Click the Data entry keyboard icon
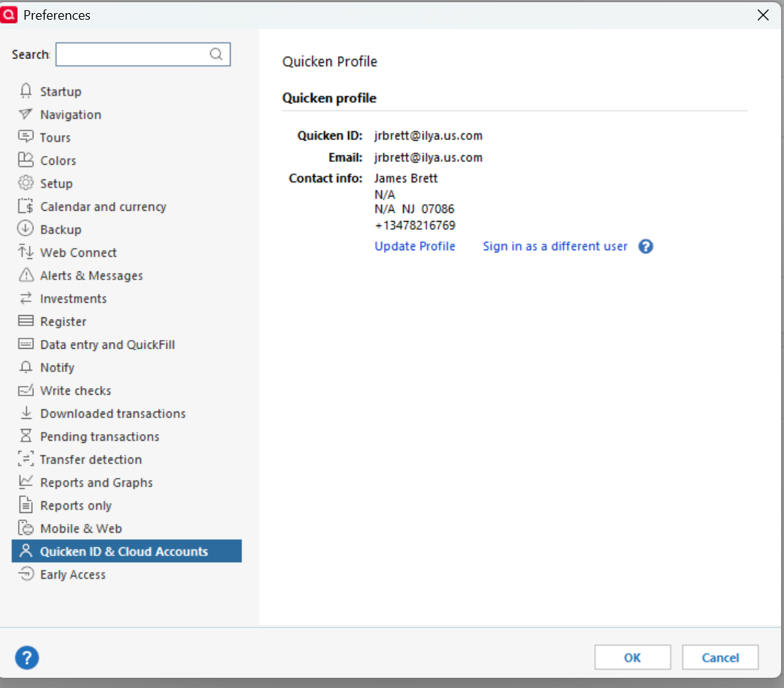 pos(26,344)
